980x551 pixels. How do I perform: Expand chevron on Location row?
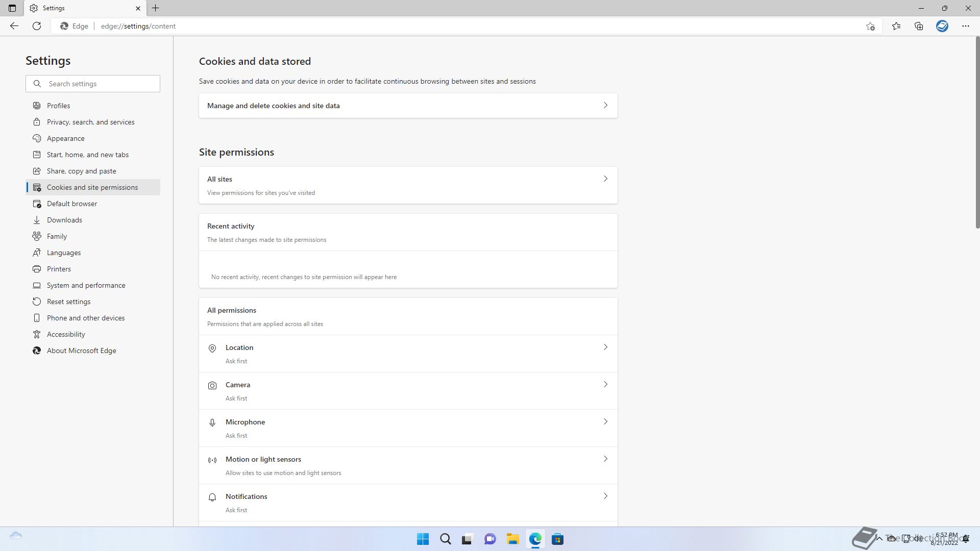tap(605, 347)
